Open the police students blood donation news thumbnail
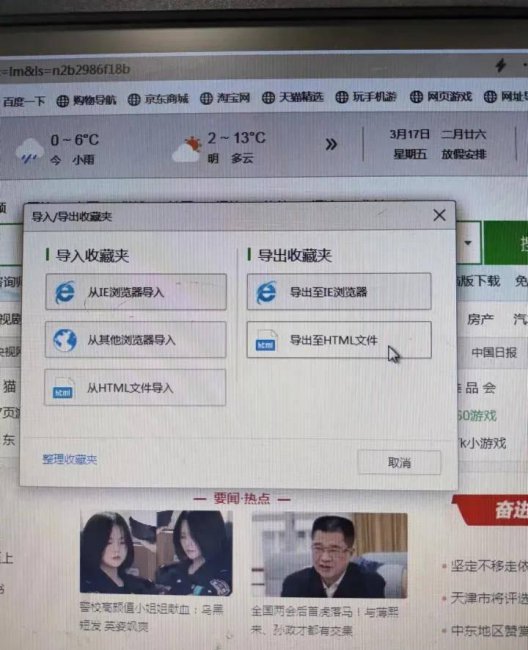Image resolution: width=528 pixels, height=650 pixels. pos(156,552)
